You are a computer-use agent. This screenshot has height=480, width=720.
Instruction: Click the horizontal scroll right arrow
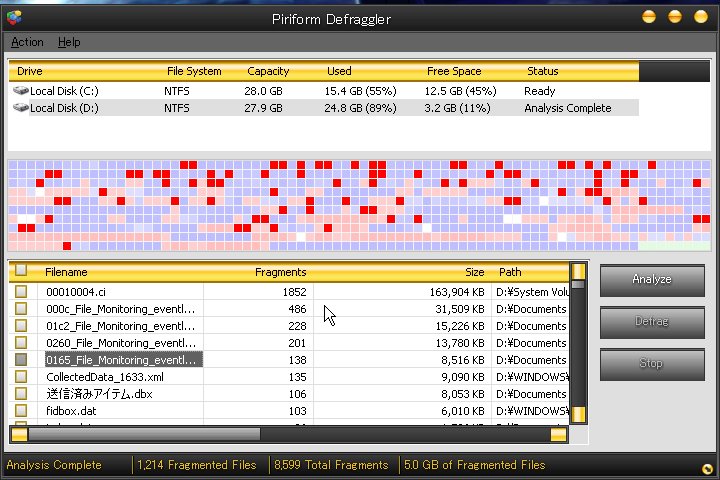[x=558, y=434]
